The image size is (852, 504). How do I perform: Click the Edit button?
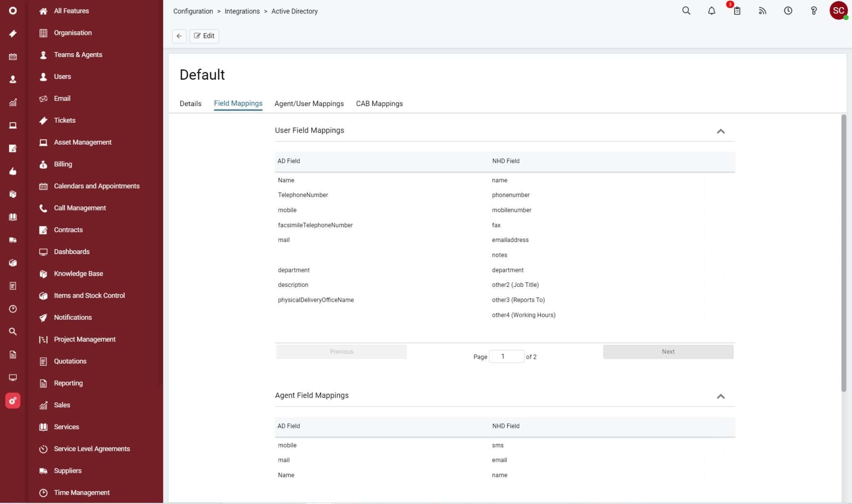(x=204, y=36)
